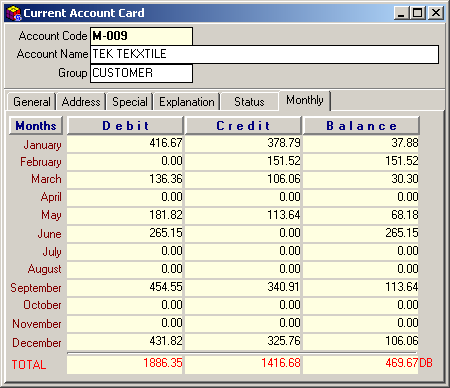
Task: Select September debit value 454.55
Action: tap(125, 287)
